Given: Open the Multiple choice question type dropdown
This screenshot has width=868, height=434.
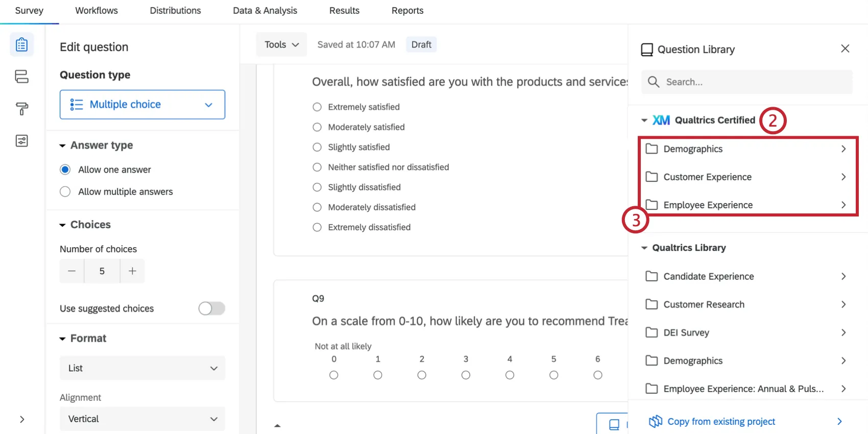Looking at the screenshot, I should [142, 105].
